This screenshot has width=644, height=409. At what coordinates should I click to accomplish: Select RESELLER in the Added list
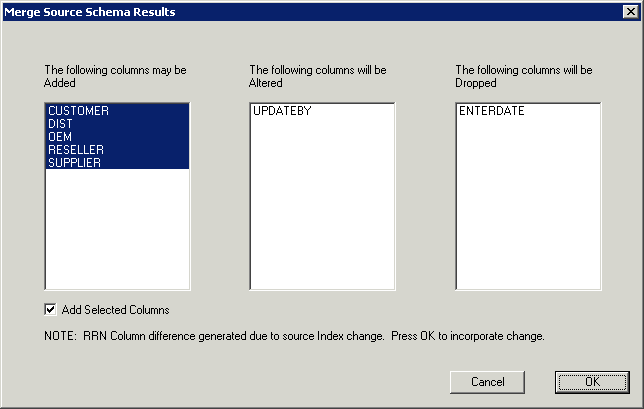76,149
